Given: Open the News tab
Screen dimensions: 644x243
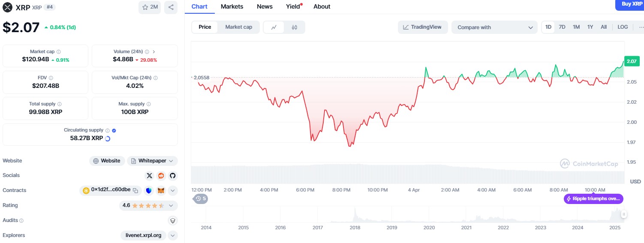Looking at the screenshot, I should coord(265,6).
